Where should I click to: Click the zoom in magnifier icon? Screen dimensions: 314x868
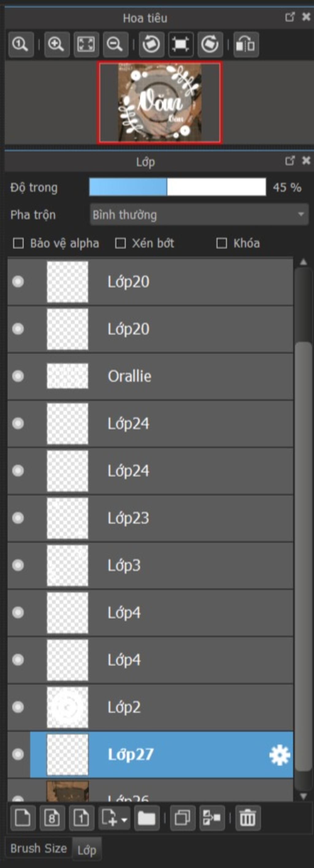click(57, 44)
